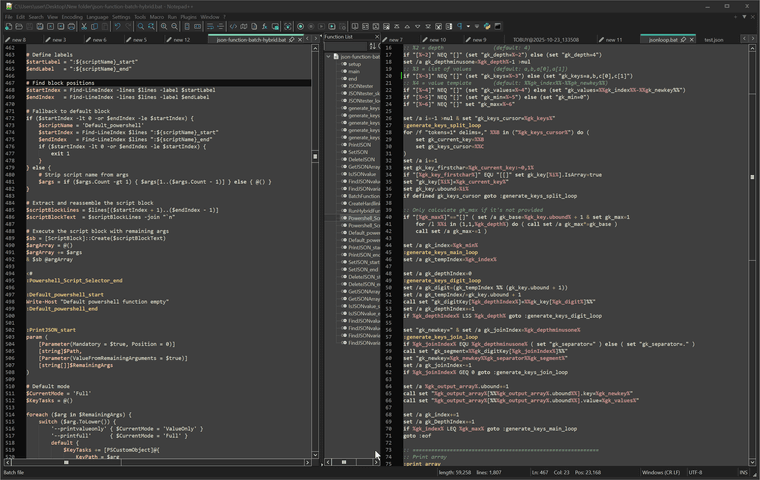
Task: Open the Language menu
Action: click(x=97, y=17)
